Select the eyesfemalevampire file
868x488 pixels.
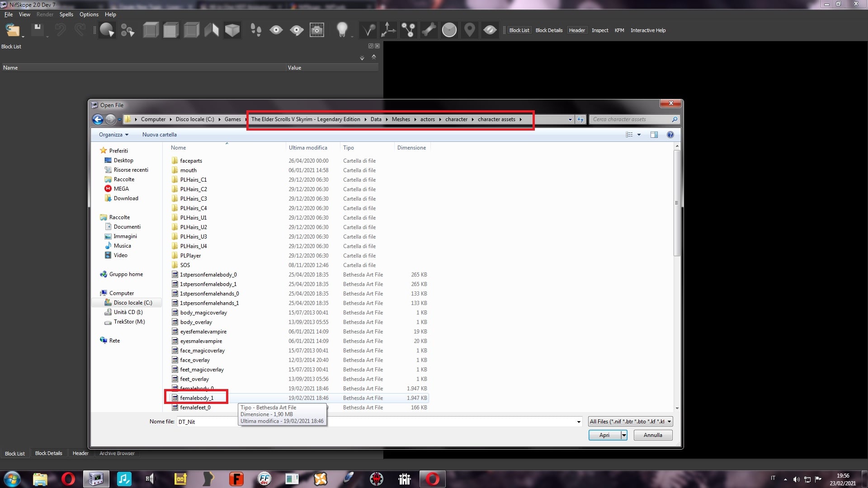coord(203,332)
